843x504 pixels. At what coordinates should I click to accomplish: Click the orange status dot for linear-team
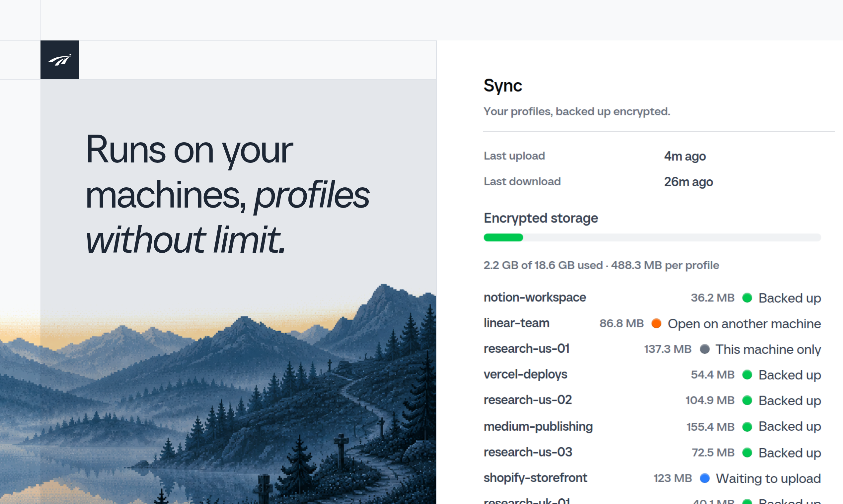tap(656, 323)
